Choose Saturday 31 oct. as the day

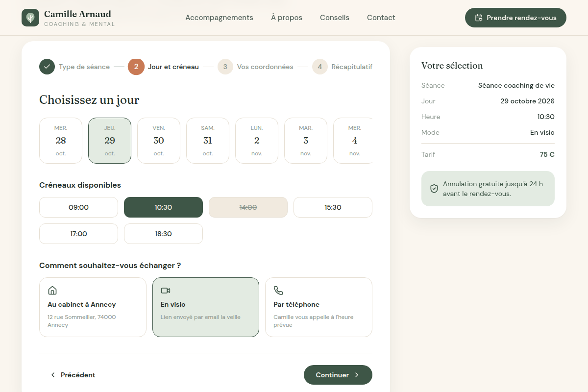point(208,141)
